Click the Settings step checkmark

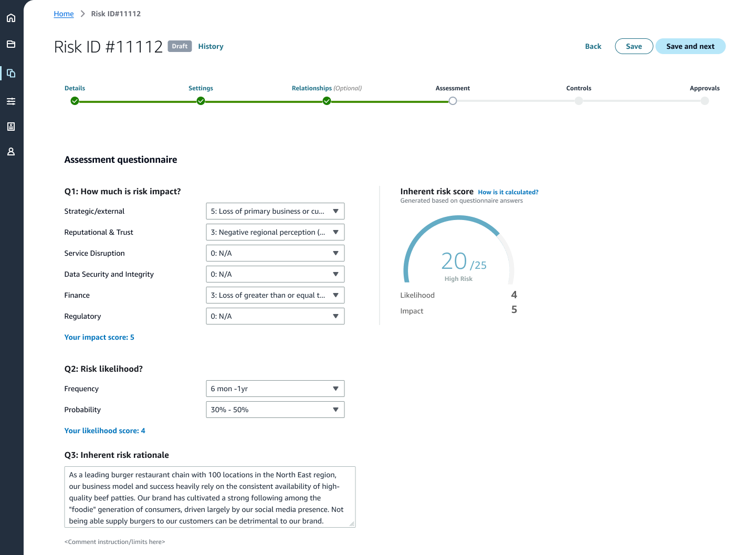pyautogui.click(x=201, y=101)
